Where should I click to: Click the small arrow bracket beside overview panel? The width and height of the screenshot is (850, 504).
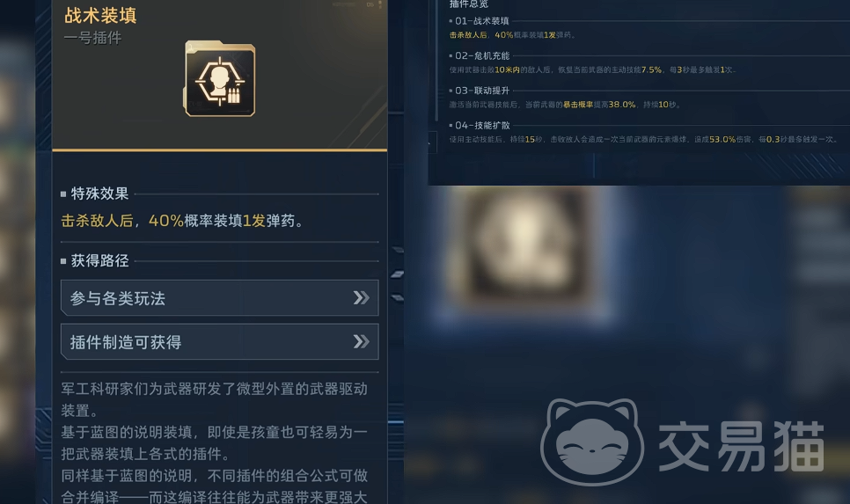pos(429,143)
